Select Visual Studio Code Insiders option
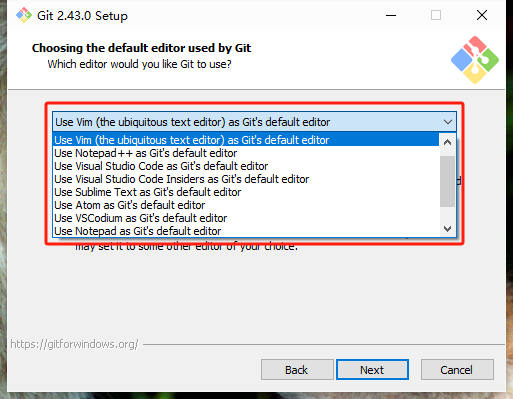The width and height of the screenshot is (513, 399). (x=246, y=179)
